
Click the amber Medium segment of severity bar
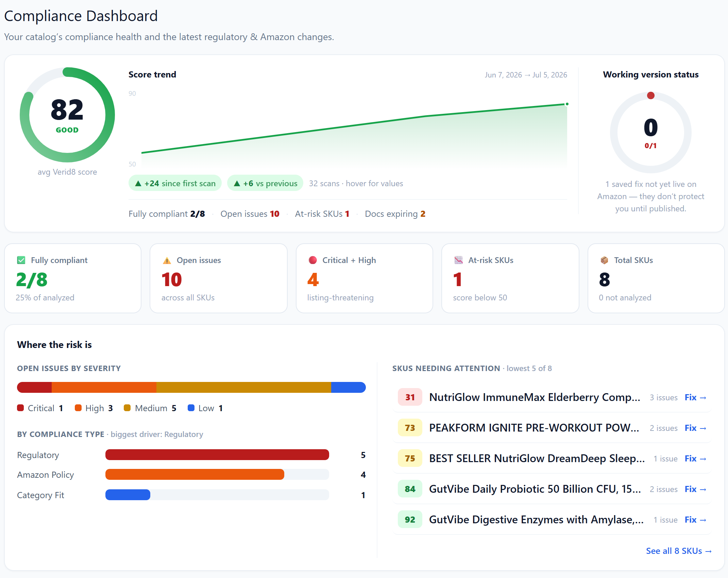tap(244, 387)
